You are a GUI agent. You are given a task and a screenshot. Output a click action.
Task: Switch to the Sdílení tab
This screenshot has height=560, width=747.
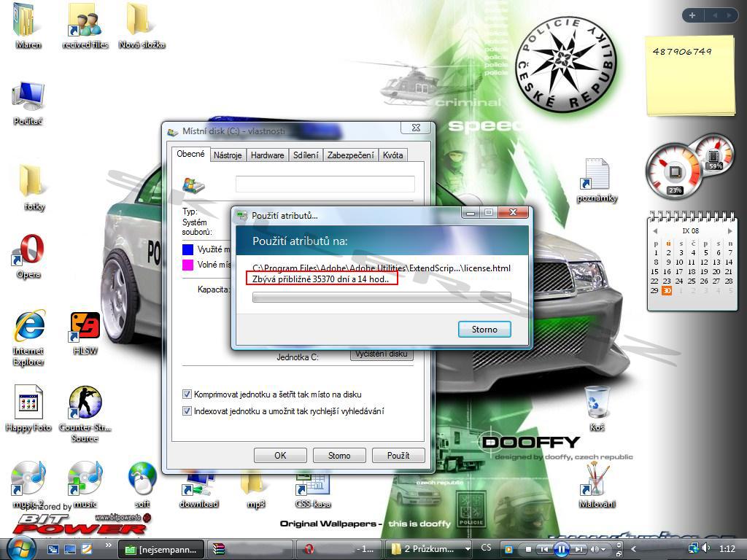click(306, 155)
